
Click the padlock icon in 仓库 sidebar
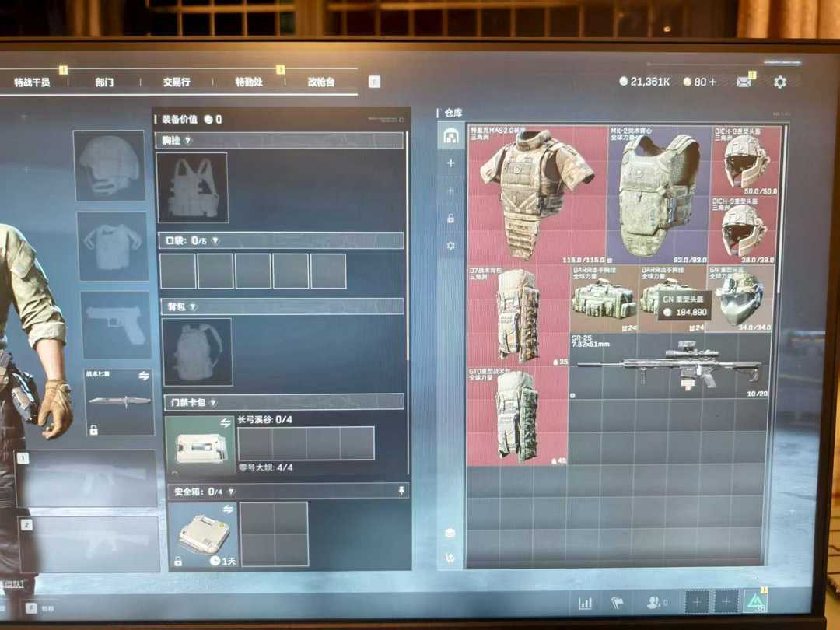tap(451, 219)
